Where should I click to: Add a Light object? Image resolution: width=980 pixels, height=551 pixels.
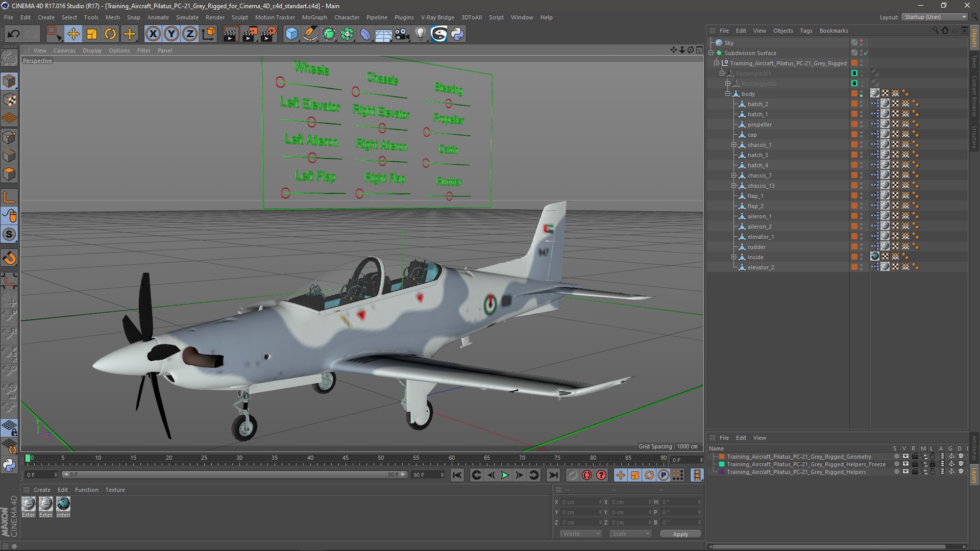pos(420,34)
